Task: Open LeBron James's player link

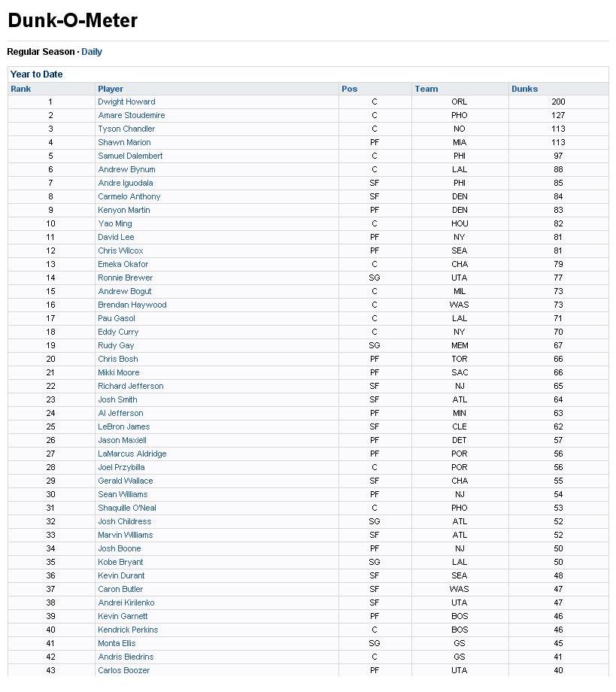Action: tap(124, 426)
